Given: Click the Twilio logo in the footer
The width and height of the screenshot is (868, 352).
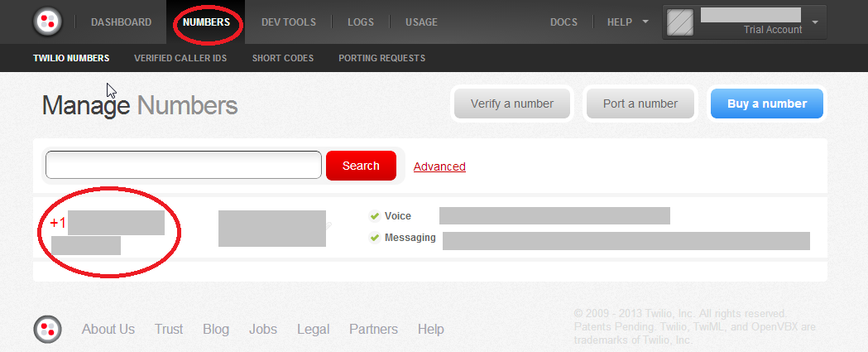Looking at the screenshot, I should pos(48,330).
